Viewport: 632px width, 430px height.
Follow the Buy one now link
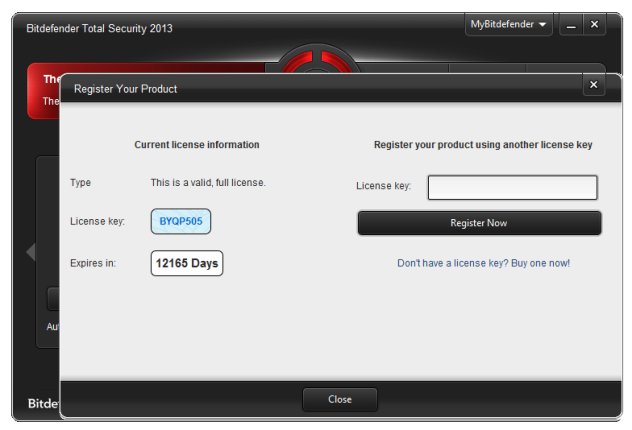pos(484,263)
